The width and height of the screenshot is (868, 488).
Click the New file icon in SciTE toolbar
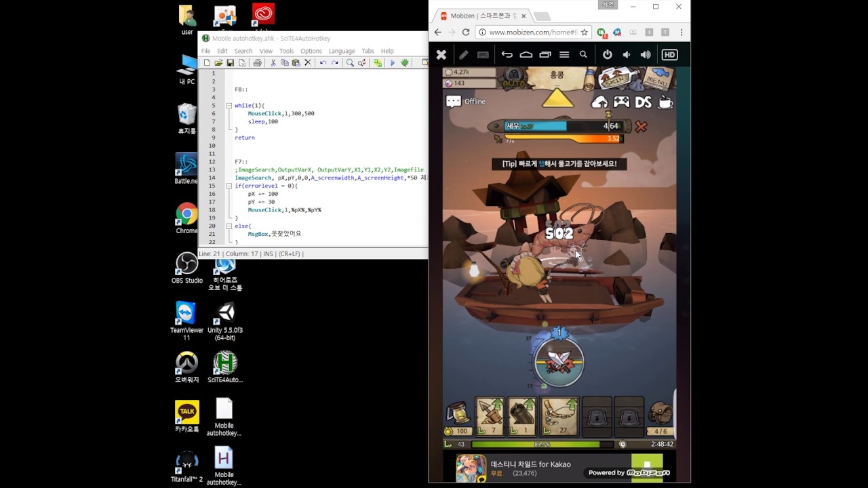coord(207,62)
